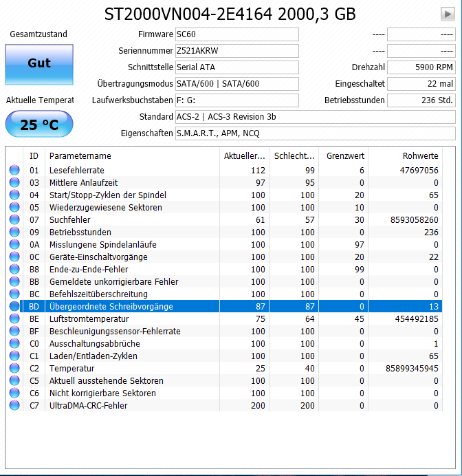Viewport: 462px width, 476px height.
Task: Click the Laufwerksbuchstaben field F: G:
Action: pyautogui.click(x=237, y=100)
